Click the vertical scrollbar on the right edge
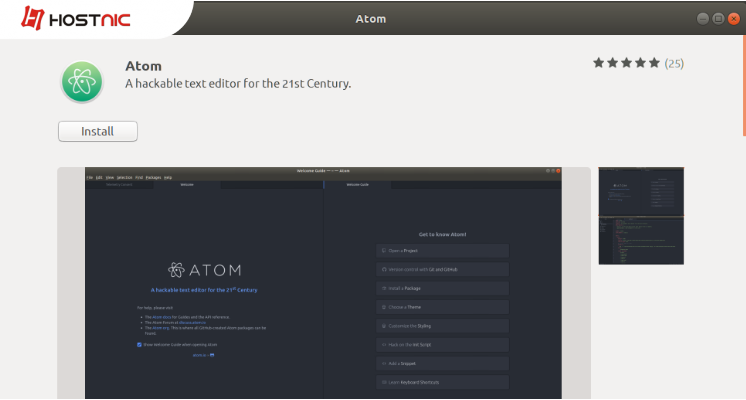Image resolution: width=746 pixels, height=400 pixels. [744, 86]
